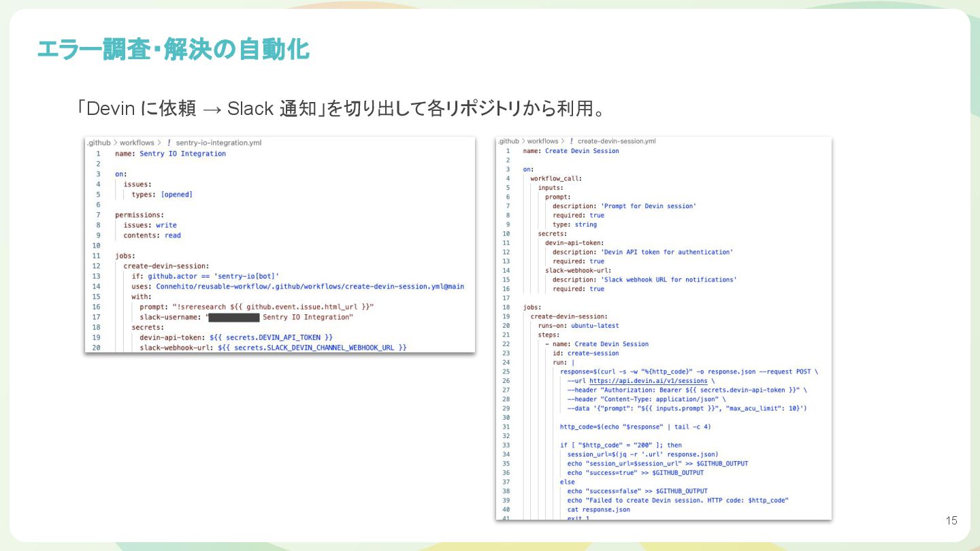Click the line 'runs-on: ubuntu-latest'
Screen dimensions: 980x551
578,326
